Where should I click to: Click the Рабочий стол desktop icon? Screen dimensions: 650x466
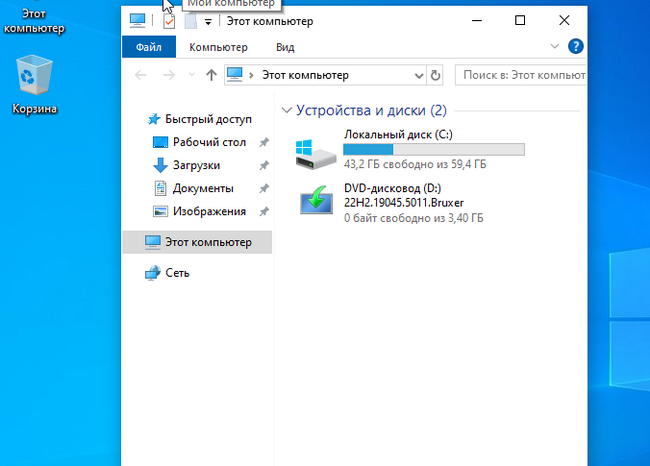click(x=160, y=142)
